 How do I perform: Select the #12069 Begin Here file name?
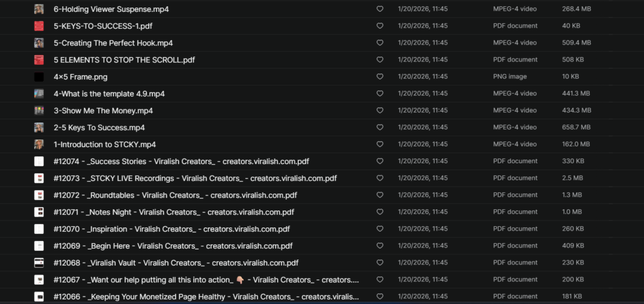[x=173, y=246]
